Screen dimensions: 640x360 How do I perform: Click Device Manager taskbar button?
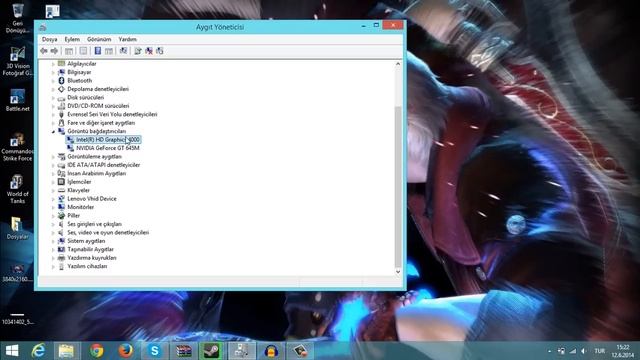tap(241, 351)
